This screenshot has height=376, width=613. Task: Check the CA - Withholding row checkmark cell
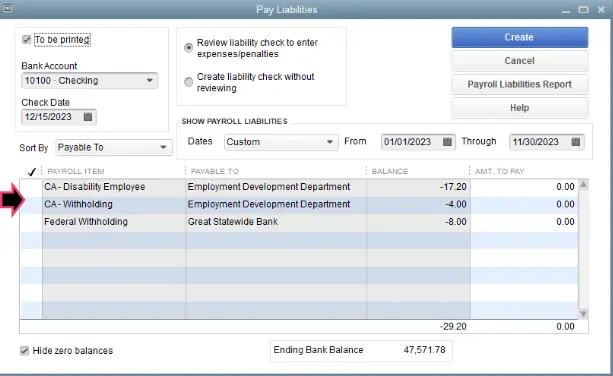31,204
